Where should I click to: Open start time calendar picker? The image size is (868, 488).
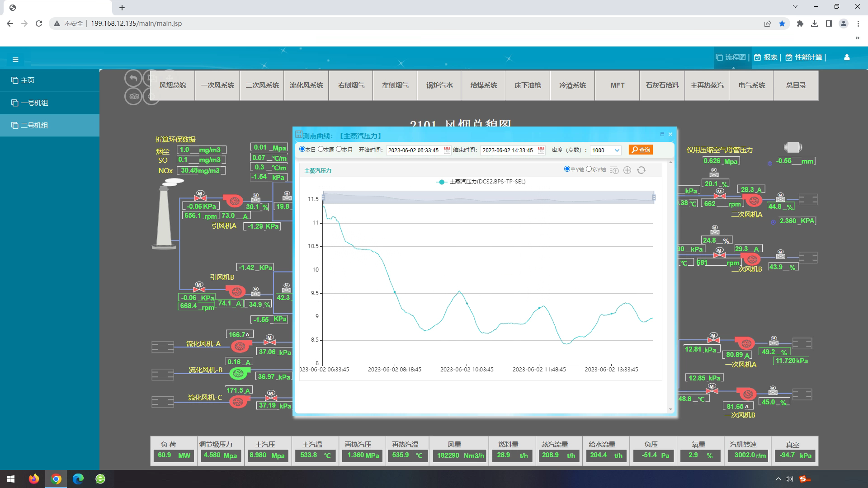tap(447, 150)
